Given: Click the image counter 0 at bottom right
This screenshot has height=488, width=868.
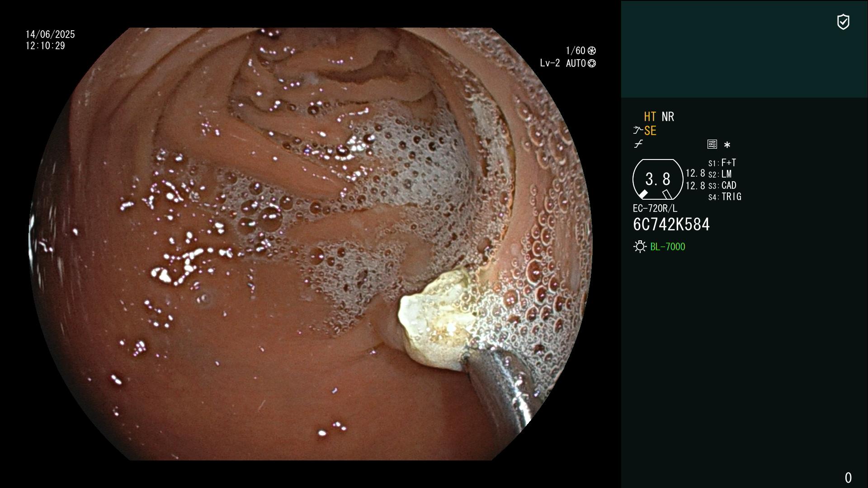Looking at the screenshot, I should pos(848,478).
